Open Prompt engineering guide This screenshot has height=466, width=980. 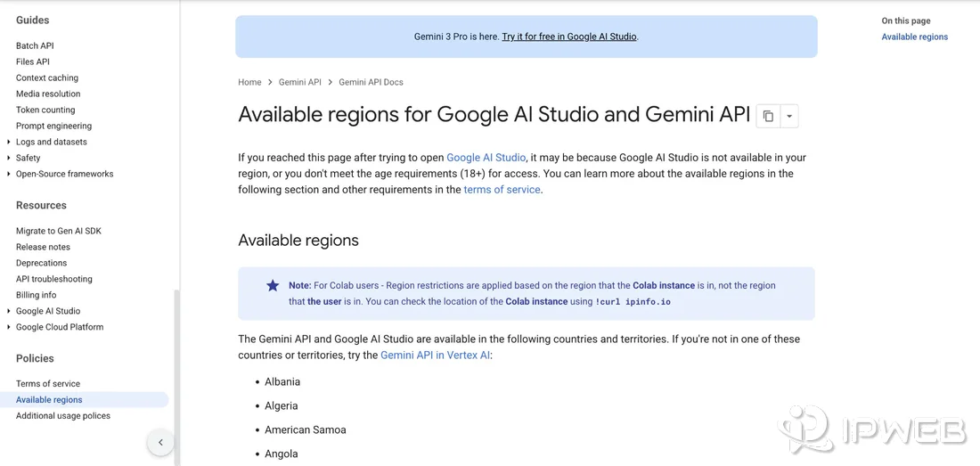[x=53, y=126]
